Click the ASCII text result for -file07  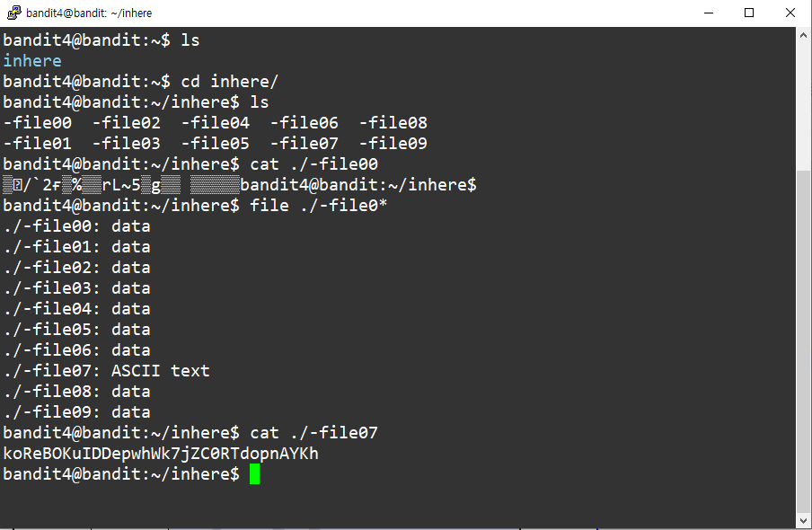tap(161, 370)
